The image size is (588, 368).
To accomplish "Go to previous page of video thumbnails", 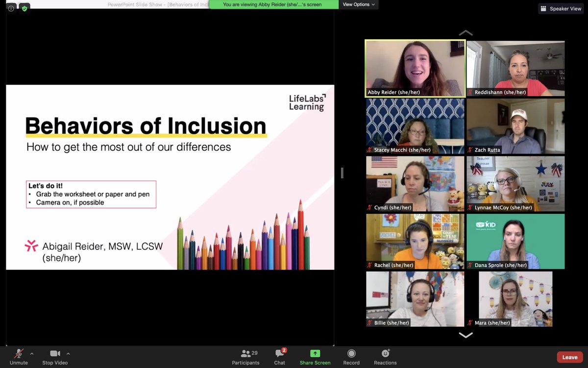I will [465, 33].
